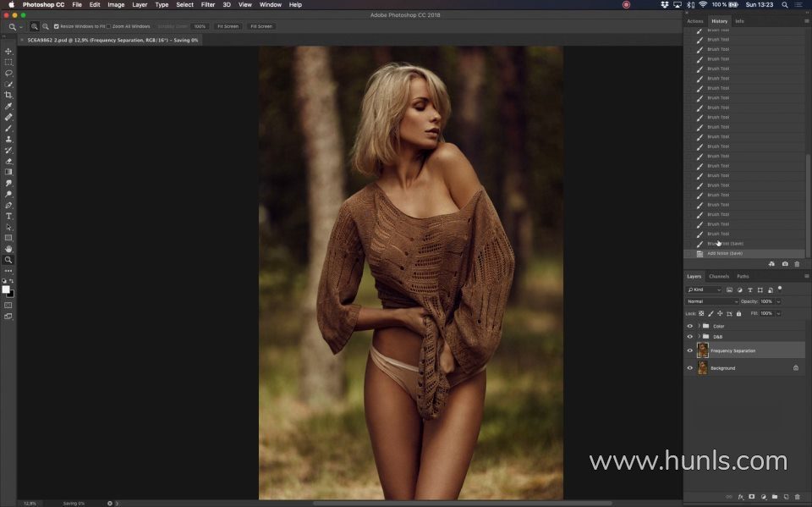The height and width of the screenshot is (507, 812).
Task: Click the Eyedropper tool
Action: pyautogui.click(x=8, y=106)
